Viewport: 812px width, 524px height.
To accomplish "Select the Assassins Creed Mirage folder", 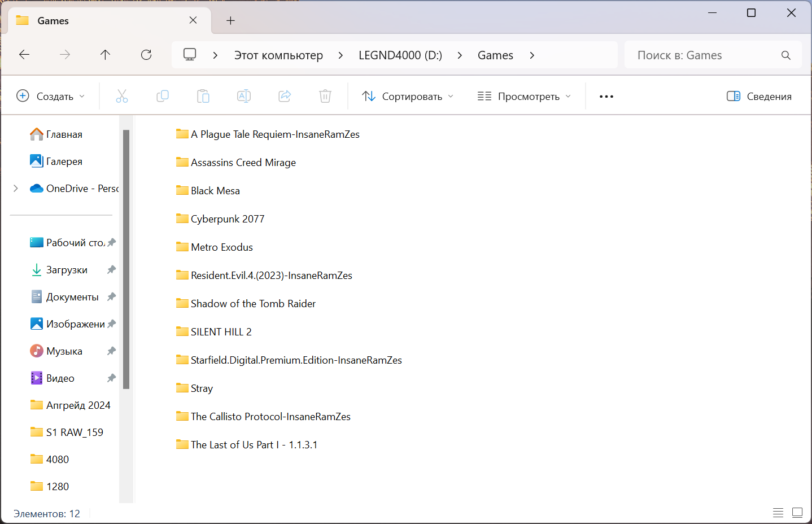I will click(236, 163).
